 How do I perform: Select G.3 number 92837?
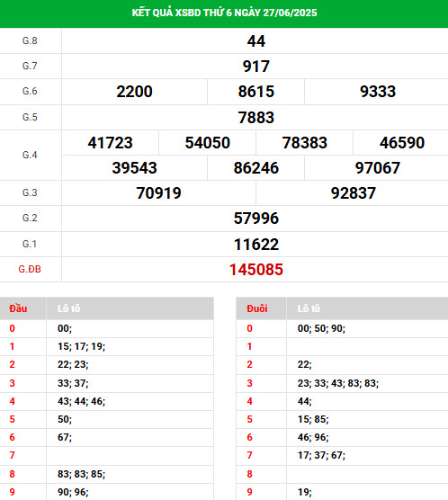(354, 193)
